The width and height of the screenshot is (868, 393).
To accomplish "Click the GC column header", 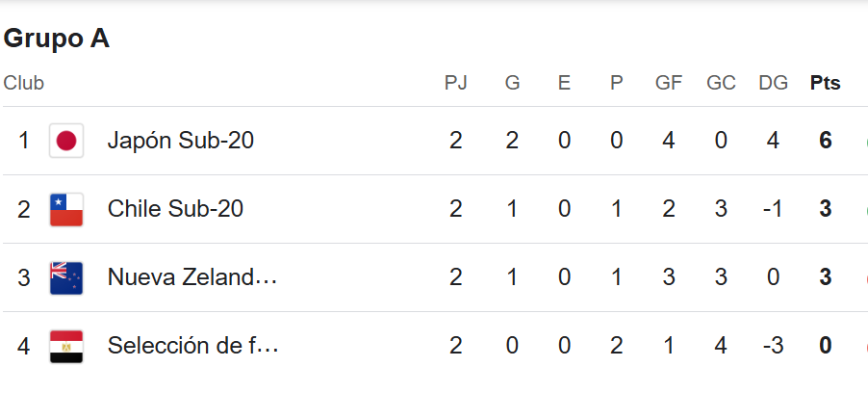I will [721, 83].
